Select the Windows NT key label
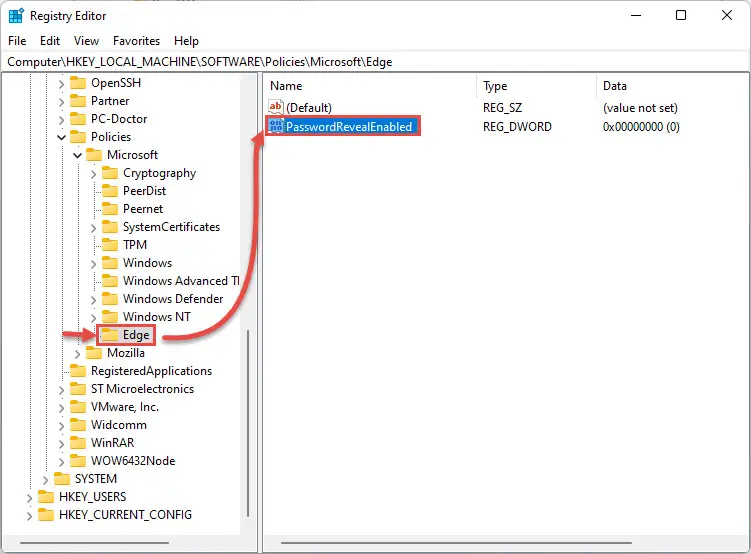Screen dimensions: 751x554 coord(157,317)
